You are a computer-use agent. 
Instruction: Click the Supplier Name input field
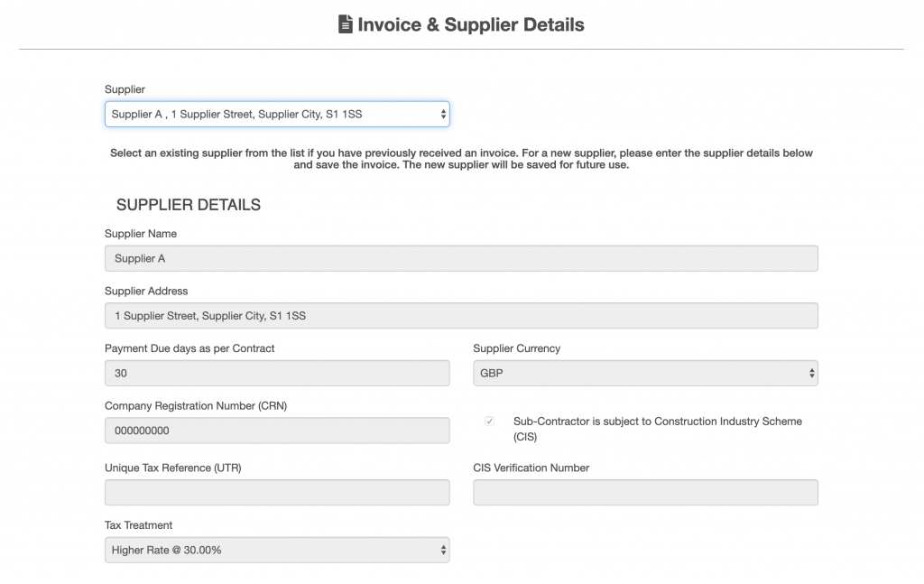(461, 258)
